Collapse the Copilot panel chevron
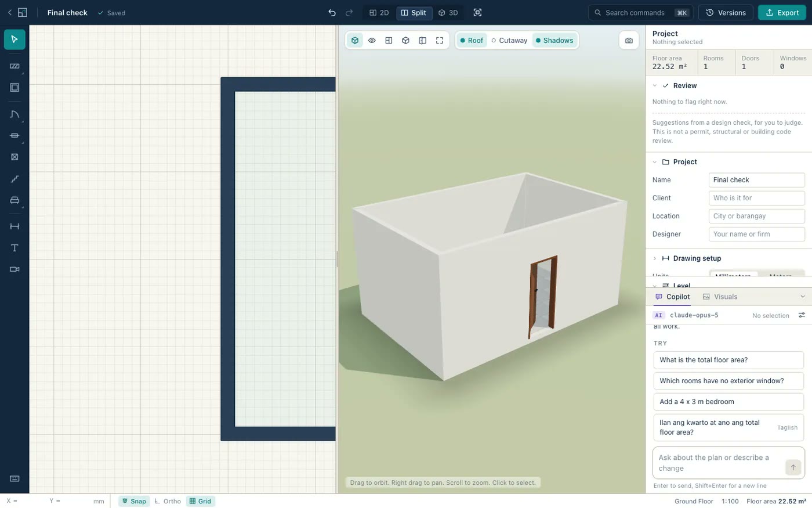812x508 pixels. pos(803,297)
